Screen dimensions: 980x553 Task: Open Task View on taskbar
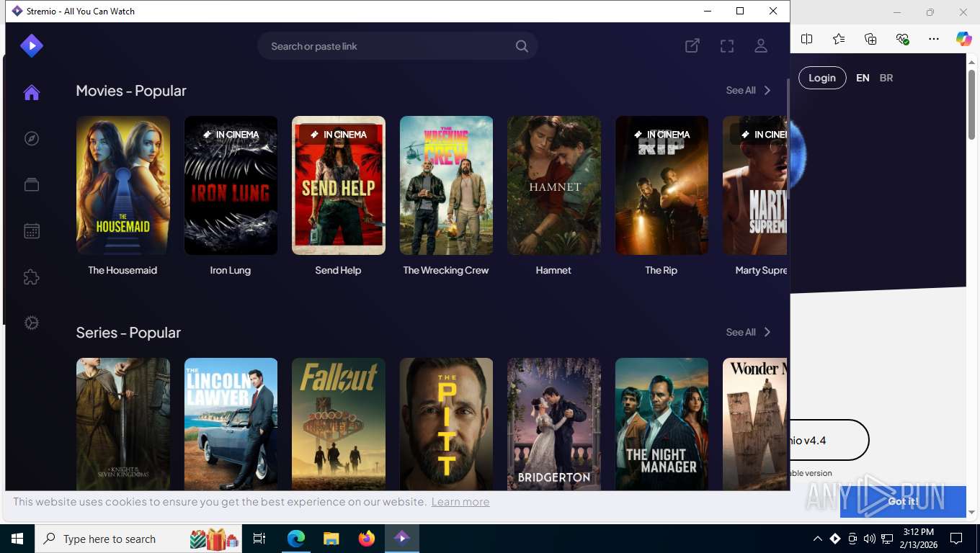click(x=259, y=539)
